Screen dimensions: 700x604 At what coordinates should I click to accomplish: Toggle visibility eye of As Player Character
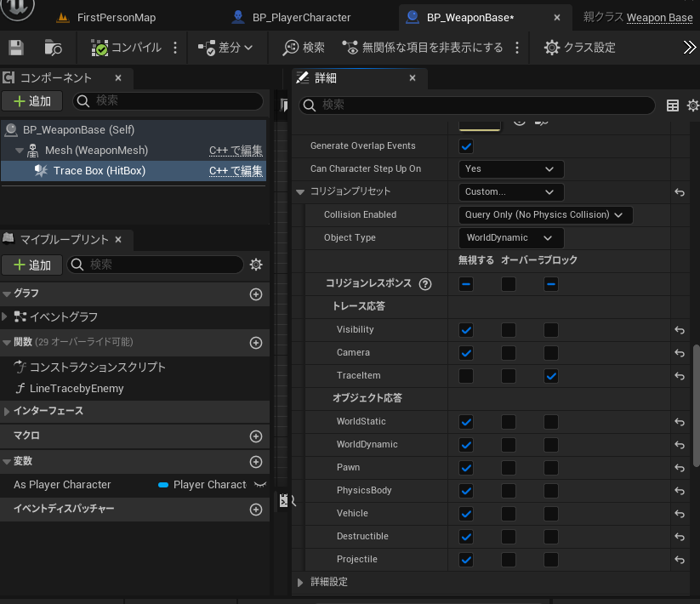[x=259, y=485]
